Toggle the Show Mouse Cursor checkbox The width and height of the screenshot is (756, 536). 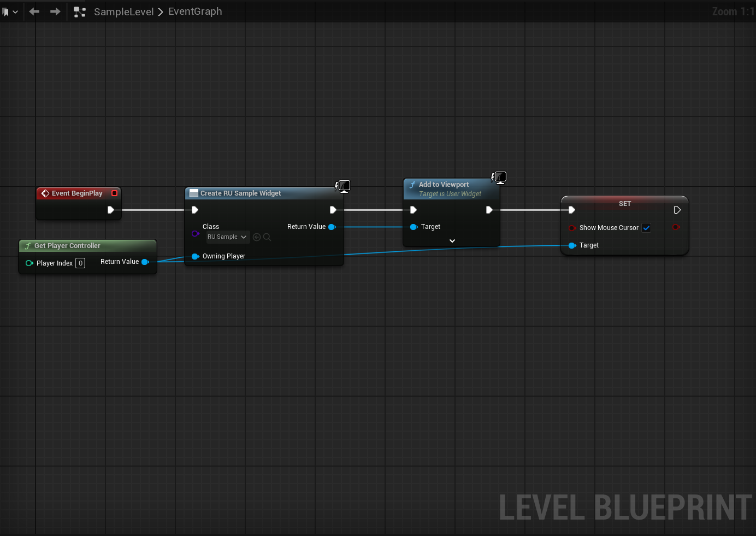pyautogui.click(x=646, y=228)
